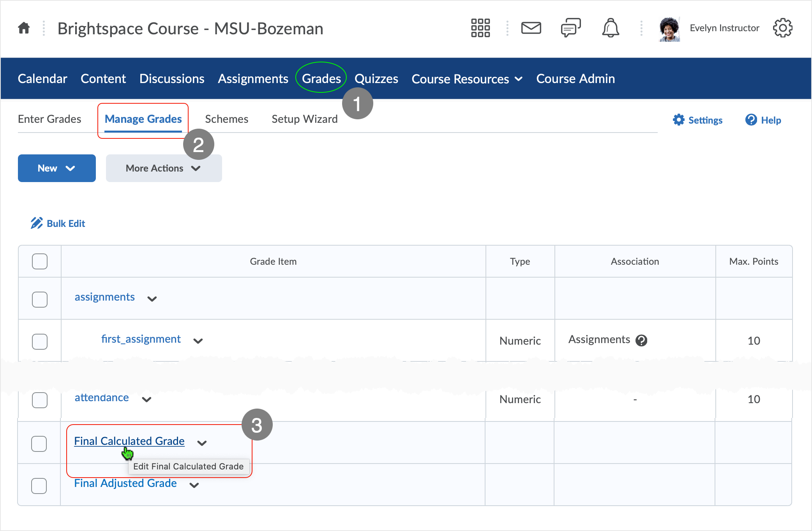Viewport: 812px width, 531px height.
Task: Open the message alerts envelope icon
Action: [x=531, y=28]
